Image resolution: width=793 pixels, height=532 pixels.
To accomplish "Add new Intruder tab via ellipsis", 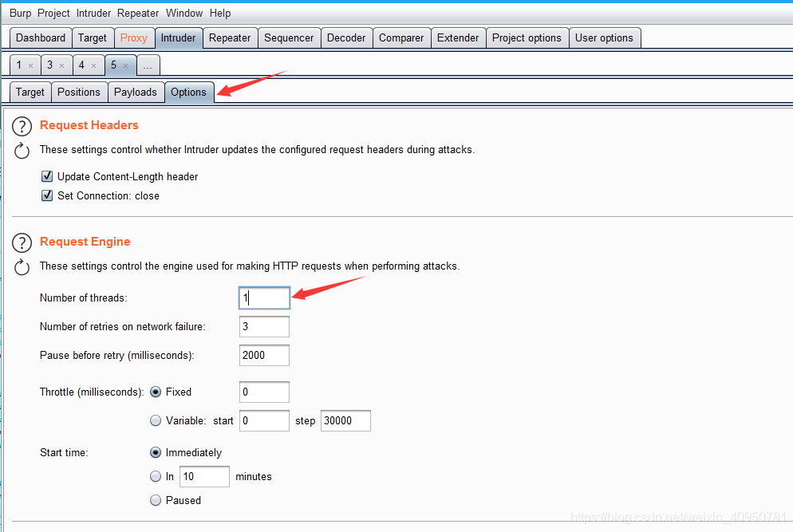I will (x=148, y=65).
